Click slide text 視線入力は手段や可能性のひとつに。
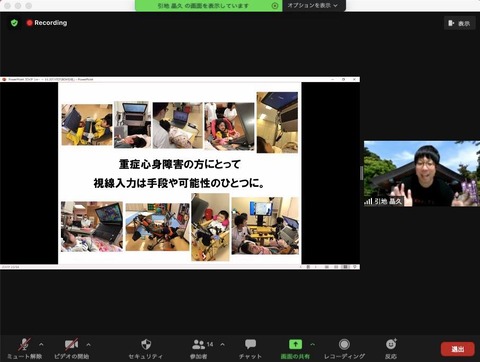The image size is (480, 362). click(179, 183)
